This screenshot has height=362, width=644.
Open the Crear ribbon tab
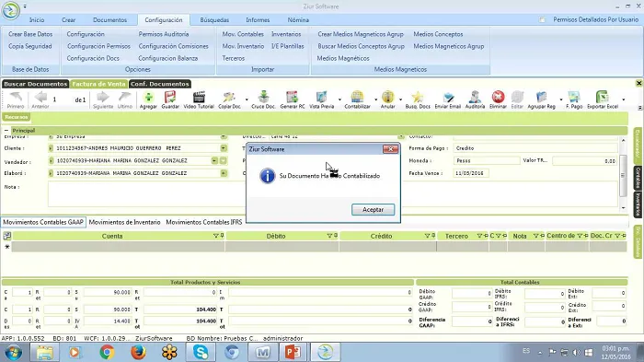(x=69, y=19)
